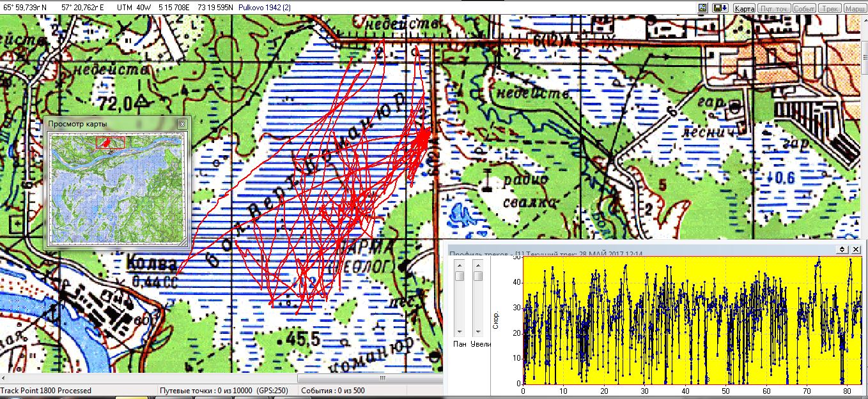
Task: Click the map image icon in top toolbar
Action: tap(702, 8)
